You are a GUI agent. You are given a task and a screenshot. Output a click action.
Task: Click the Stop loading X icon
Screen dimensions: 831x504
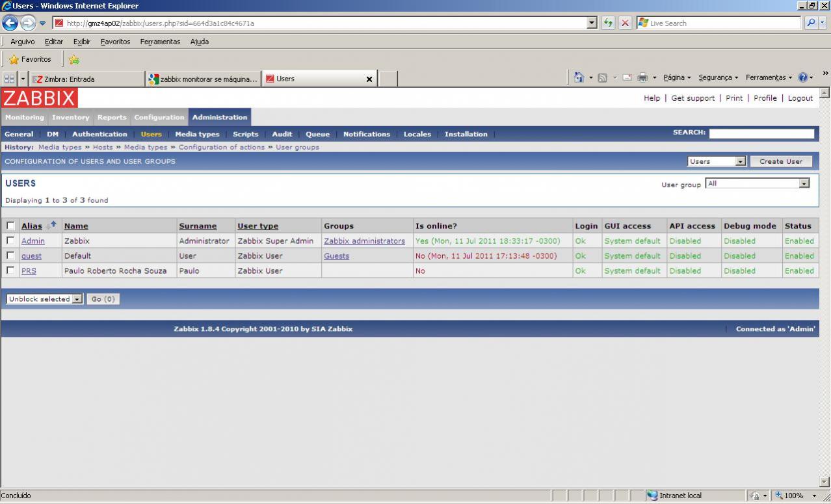pyautogui.click(x=625, y=23)
